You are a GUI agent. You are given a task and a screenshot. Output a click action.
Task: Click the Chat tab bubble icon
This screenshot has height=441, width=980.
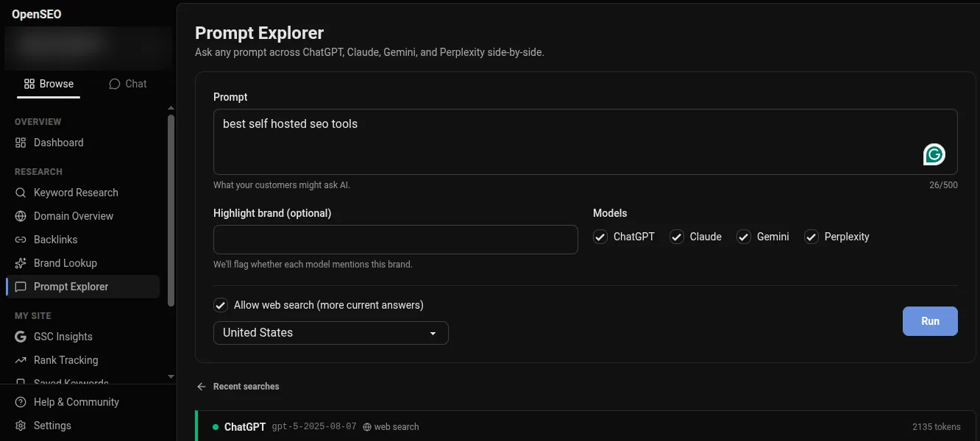point(114,84)
